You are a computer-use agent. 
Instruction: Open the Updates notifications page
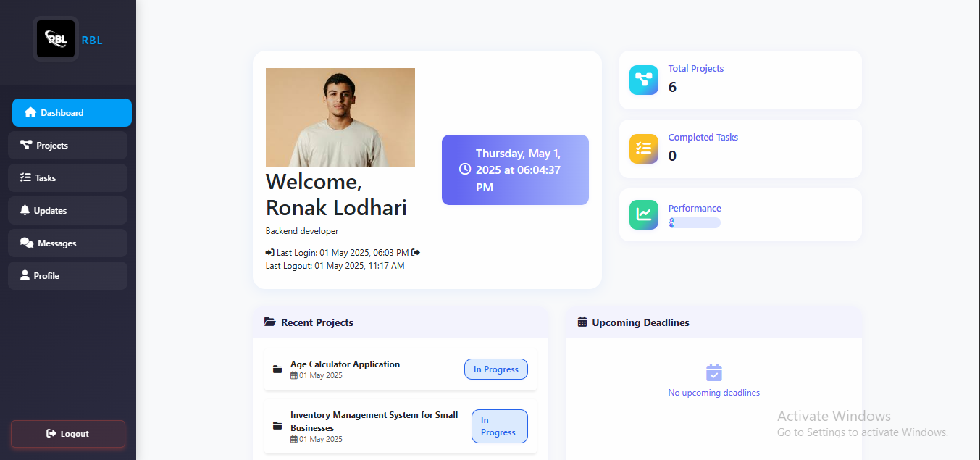(x=68, y=210)
